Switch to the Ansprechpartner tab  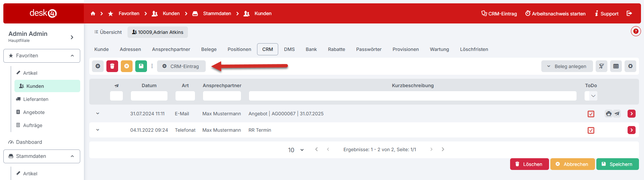[171, 49]
